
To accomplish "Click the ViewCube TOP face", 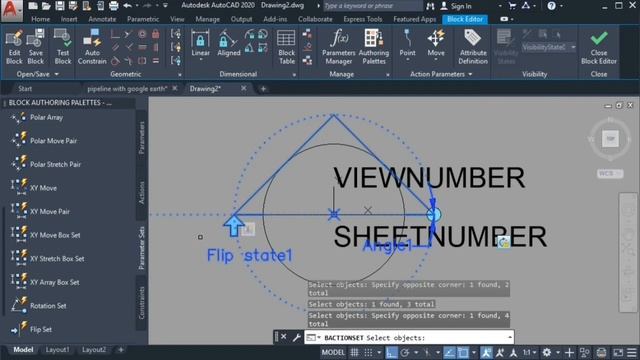I will click(610, 139).
